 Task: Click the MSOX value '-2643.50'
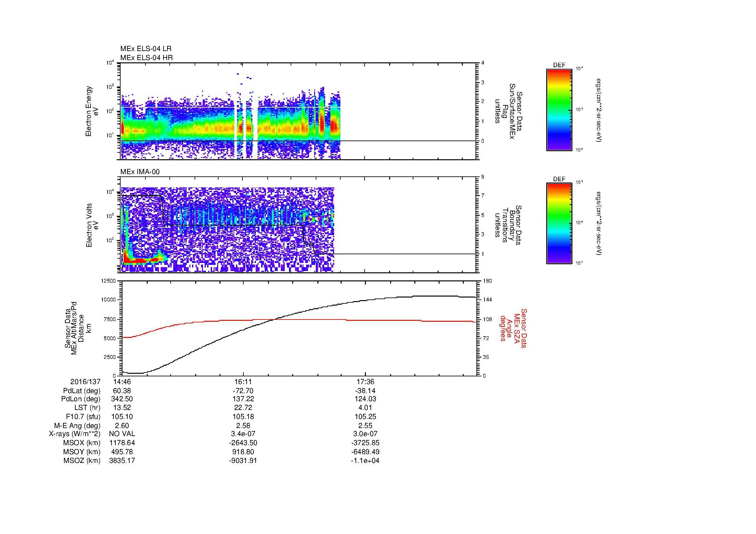[x=243, y=443]
